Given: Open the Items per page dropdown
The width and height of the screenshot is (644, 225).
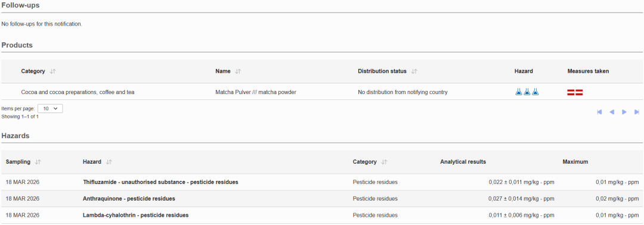Looking at the screenshot, I should click(x=50, y=108).
